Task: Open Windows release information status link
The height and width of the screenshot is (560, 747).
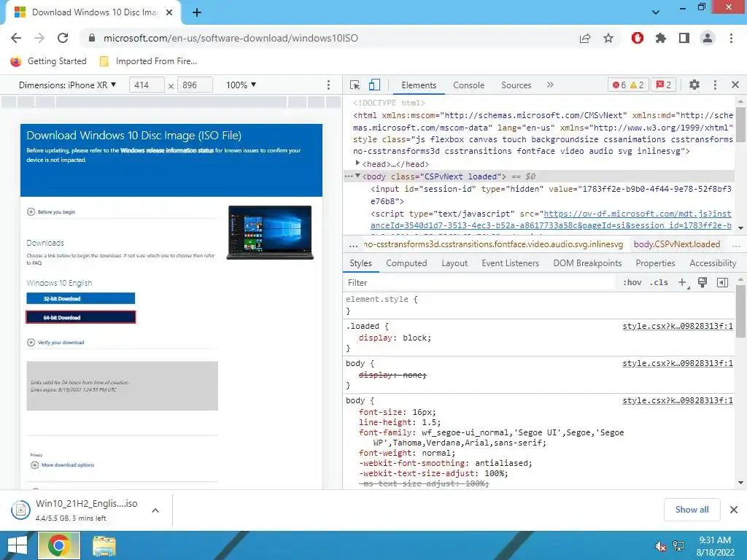Action: click(x=167, y=150)
